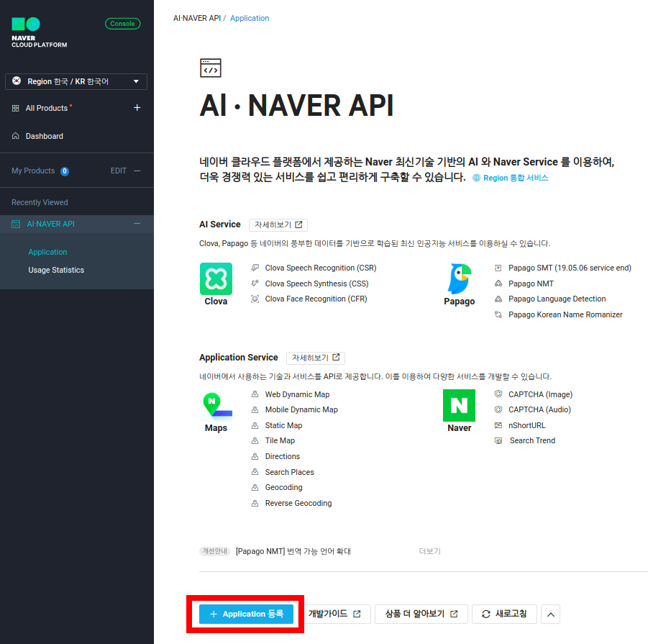
Task: Click Tile Map text
Action: [x=280, y=440]
